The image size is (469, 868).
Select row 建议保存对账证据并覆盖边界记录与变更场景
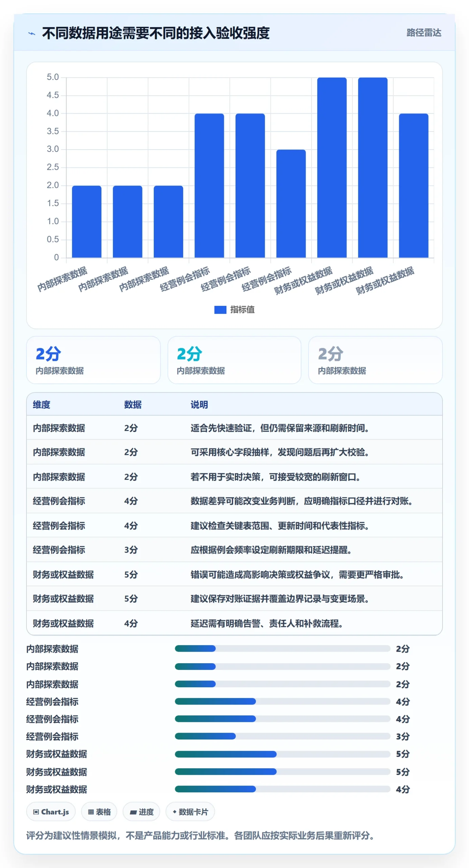click(234, 598)
